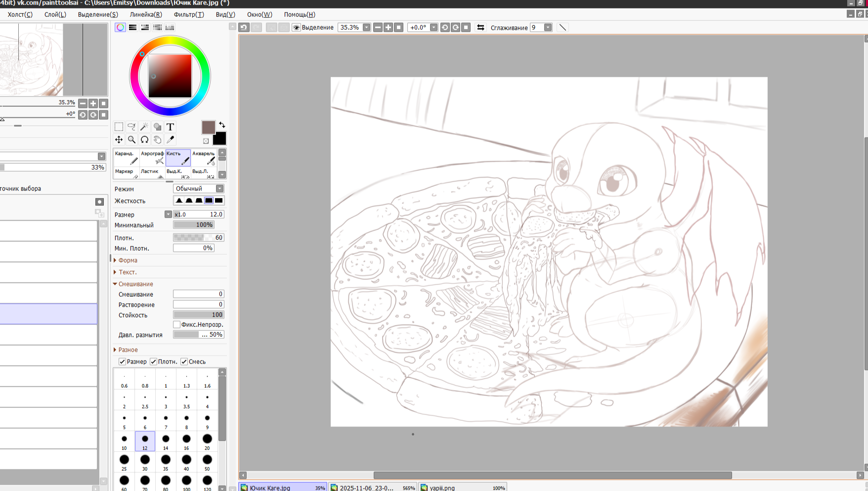
Task: Open the Сглаживание stabilizer dropdown
Action: tap(548, 28)
